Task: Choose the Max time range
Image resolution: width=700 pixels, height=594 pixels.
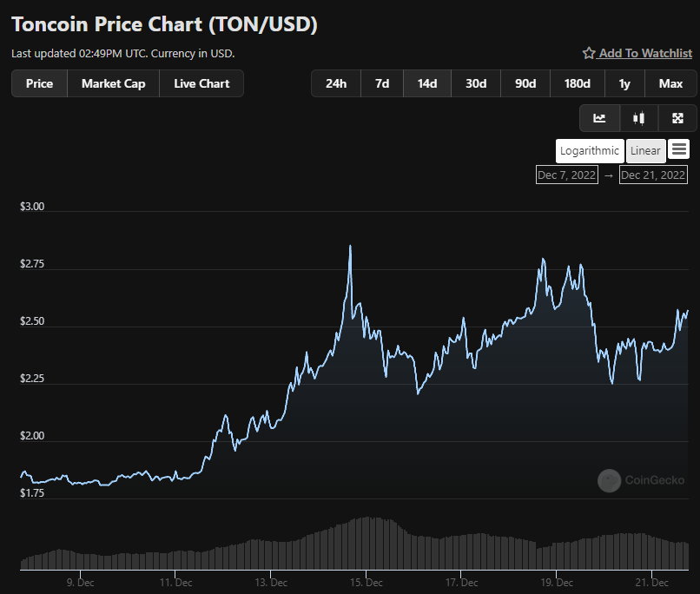Action: point(670,83)
